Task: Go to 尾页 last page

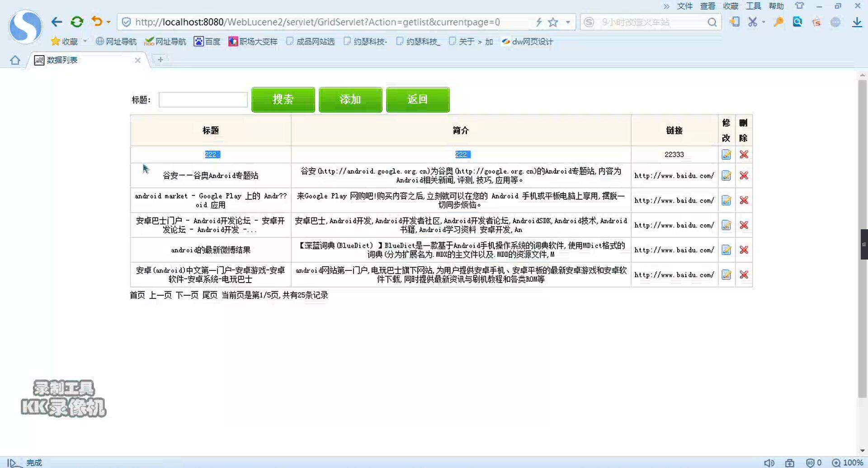Action: point(210,295)
